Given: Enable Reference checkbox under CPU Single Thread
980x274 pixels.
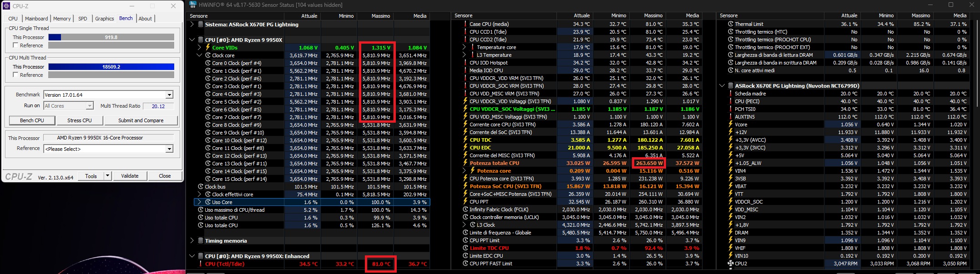Looking at the screenshot, I should [15, 45].
